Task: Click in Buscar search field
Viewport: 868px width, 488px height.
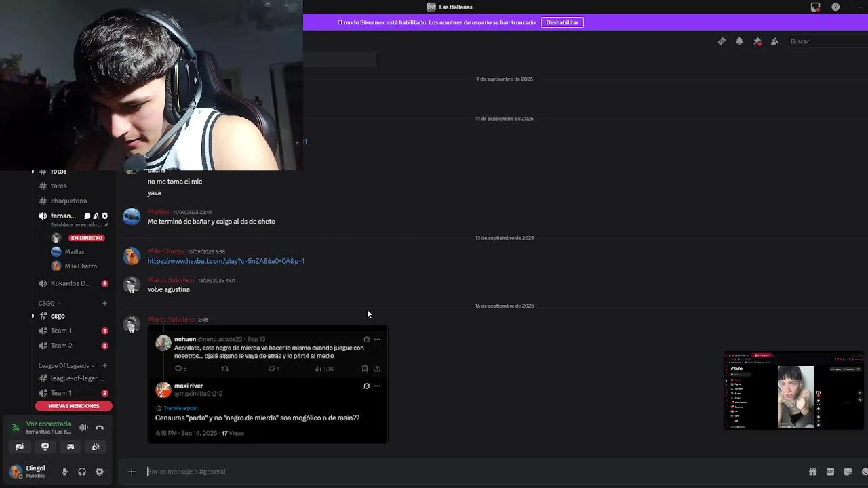Action: (827, 41)
